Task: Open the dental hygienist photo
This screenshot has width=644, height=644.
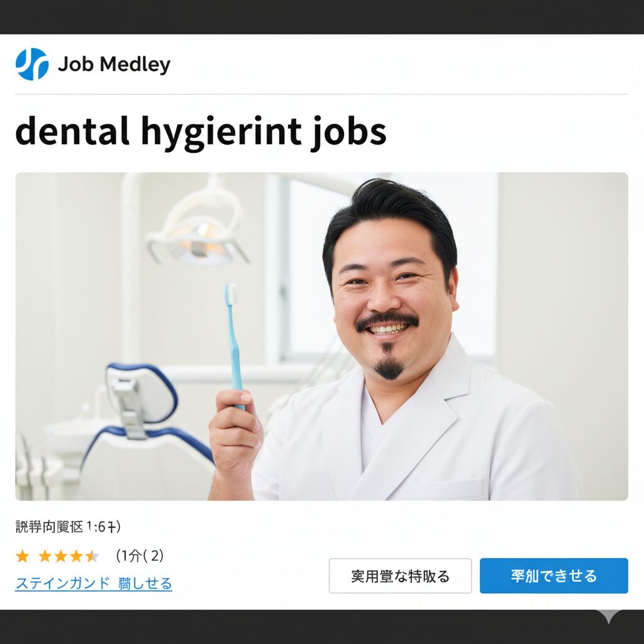Action: (321, 336)
